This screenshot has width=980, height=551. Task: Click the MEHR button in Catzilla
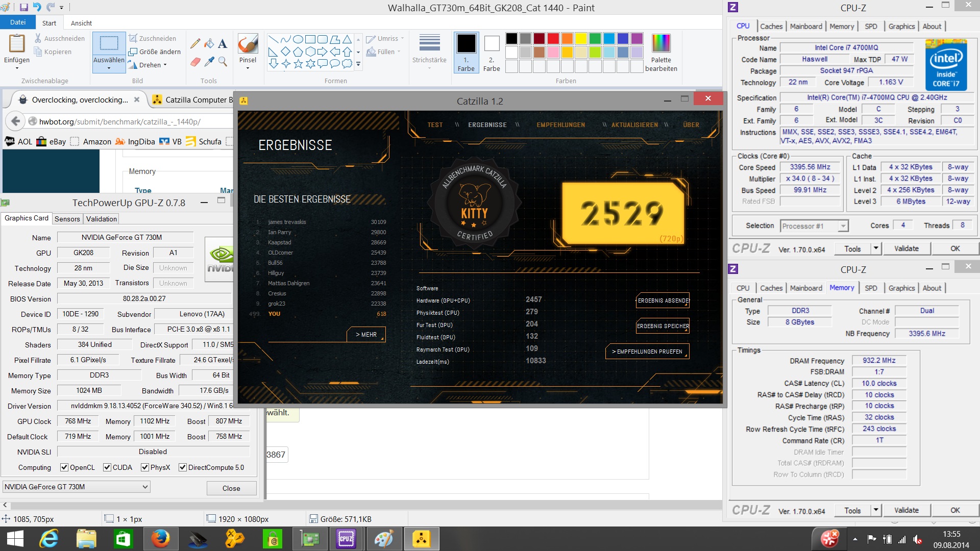pyautogui.click(x=366, y=335)
